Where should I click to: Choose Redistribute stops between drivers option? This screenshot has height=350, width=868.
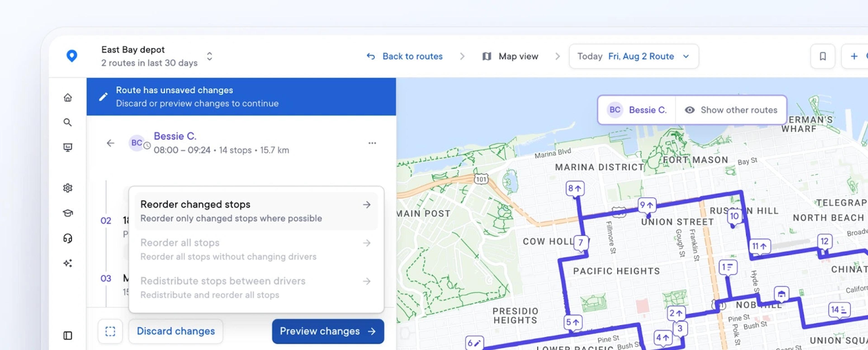coord(256,288)
